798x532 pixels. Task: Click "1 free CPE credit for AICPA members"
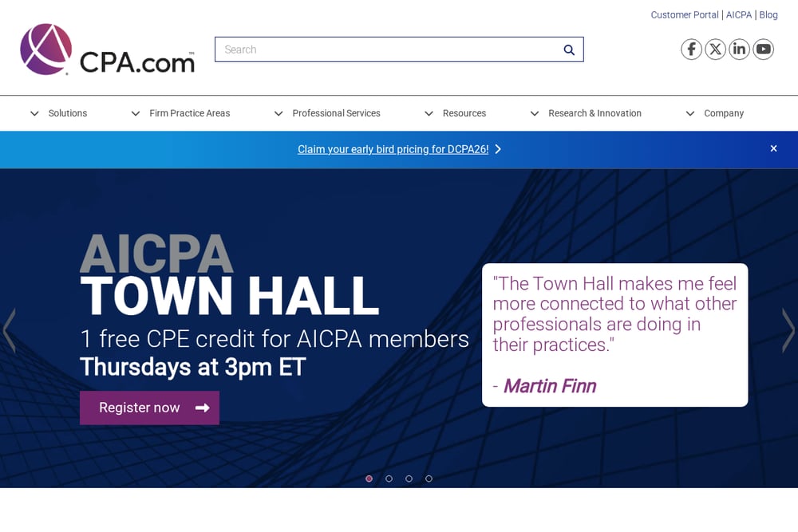(275, 339)
